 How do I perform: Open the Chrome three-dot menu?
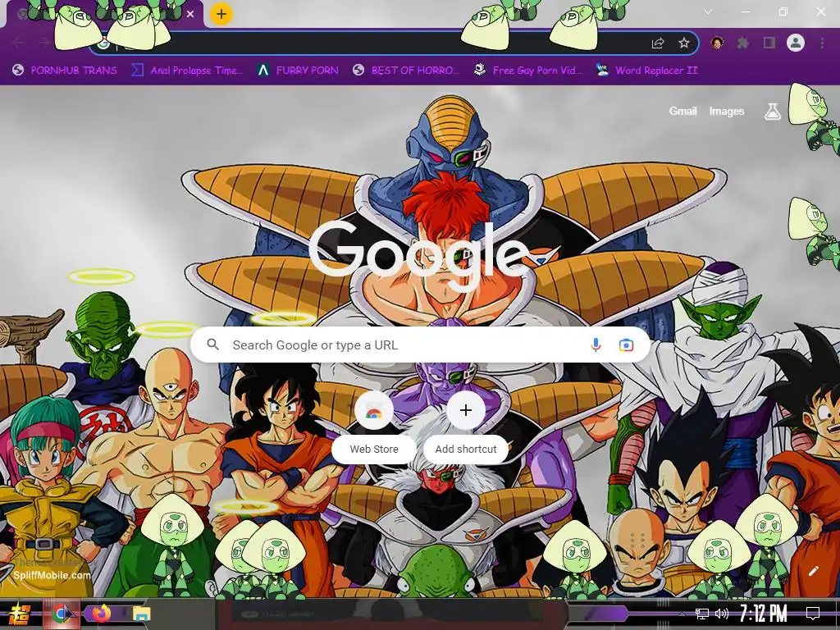click(x=822, y=43)
